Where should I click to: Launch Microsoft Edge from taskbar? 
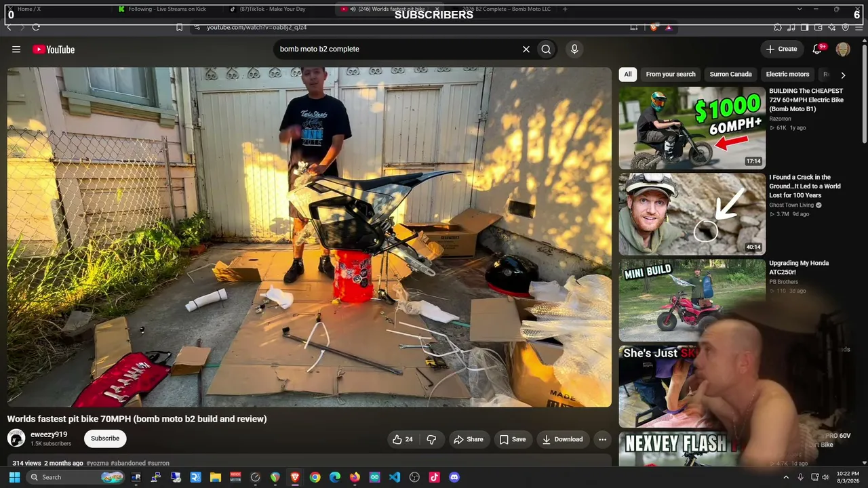tap(335, 477)
